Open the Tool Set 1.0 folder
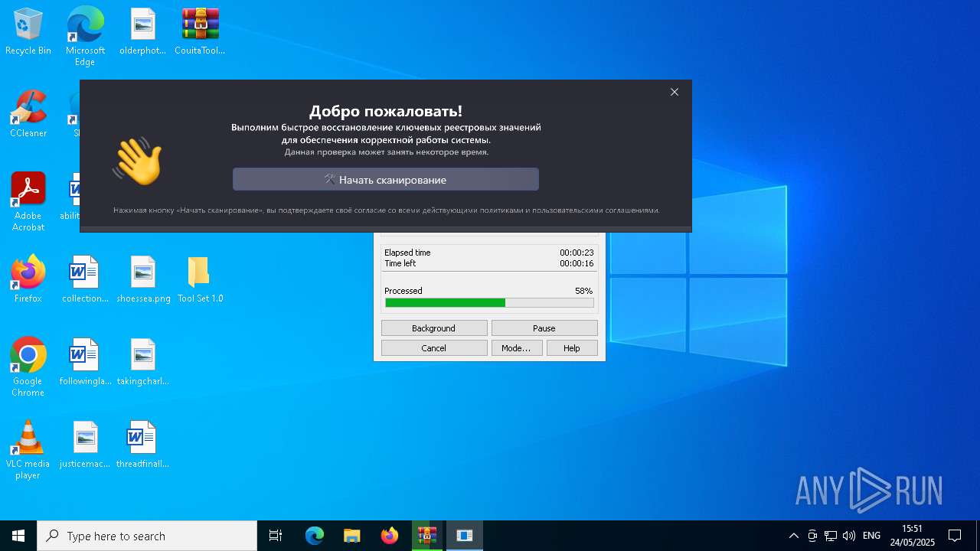Viewport: 980px width, 551px height. [x=200, y=280]
